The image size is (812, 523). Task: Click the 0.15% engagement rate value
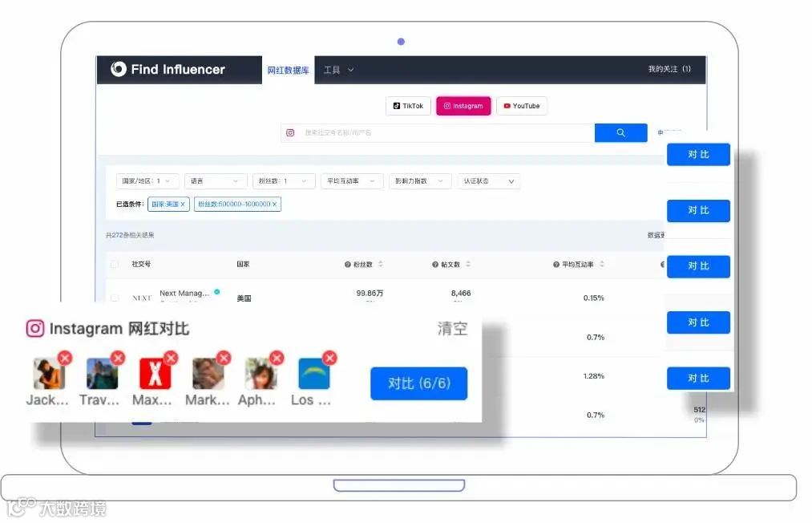(x=593, y=298)
